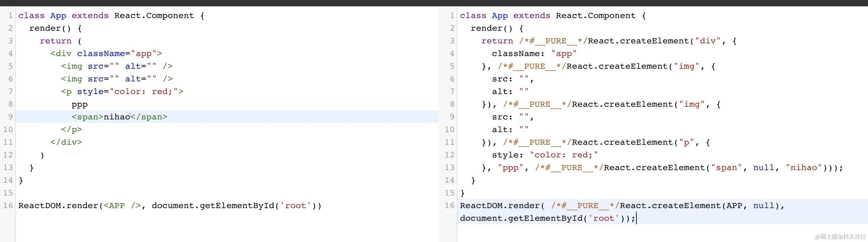This screenshot has height=242, width=868.
Task: Click the <img> tag on JSX source line 5
Action: pyautogui.click(x=116, y=66)
